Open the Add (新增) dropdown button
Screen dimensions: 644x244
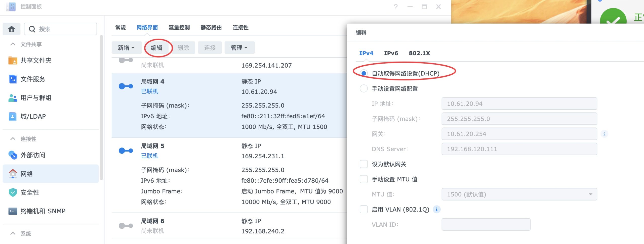pos(126,48)
